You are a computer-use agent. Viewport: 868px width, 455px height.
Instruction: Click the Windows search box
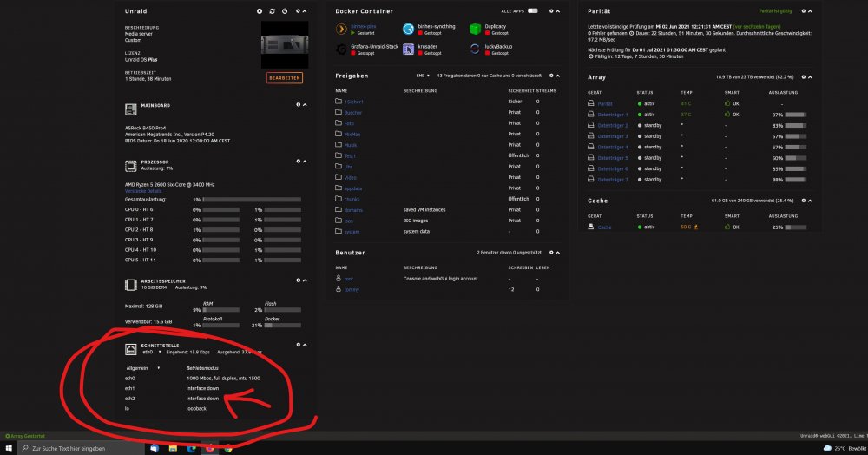[x=81, y=448]
